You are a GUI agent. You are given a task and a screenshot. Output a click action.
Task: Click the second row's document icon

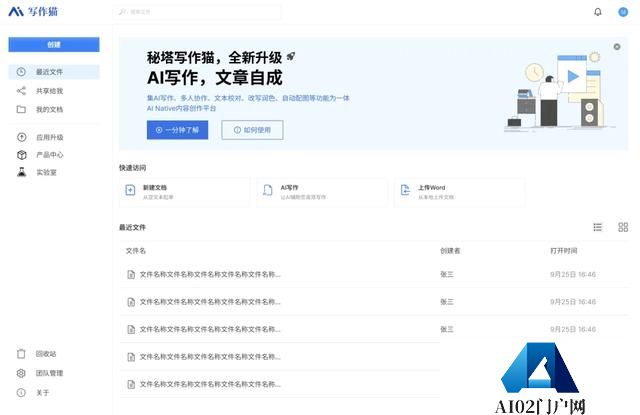click(x=131, y=302)
